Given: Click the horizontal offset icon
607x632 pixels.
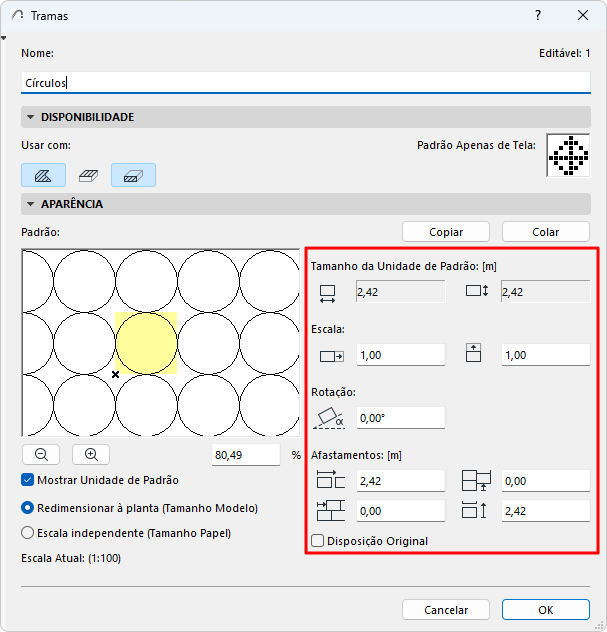Looking at the screenshot, I should (x=331, y=511).
